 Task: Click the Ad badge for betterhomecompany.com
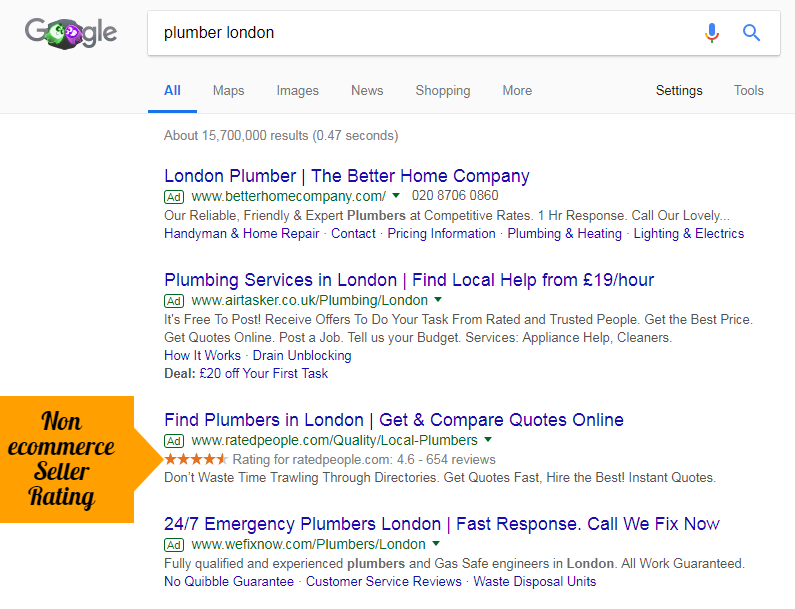tap(174, 197)
